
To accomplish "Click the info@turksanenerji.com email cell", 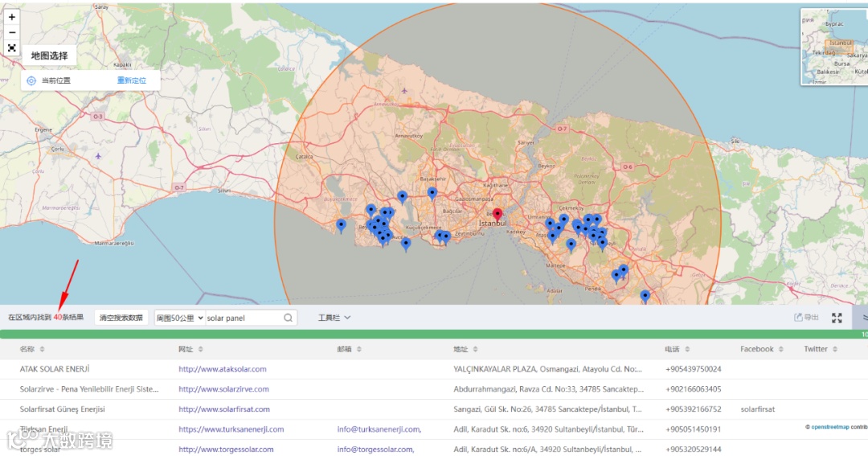I will pos(379,429).
